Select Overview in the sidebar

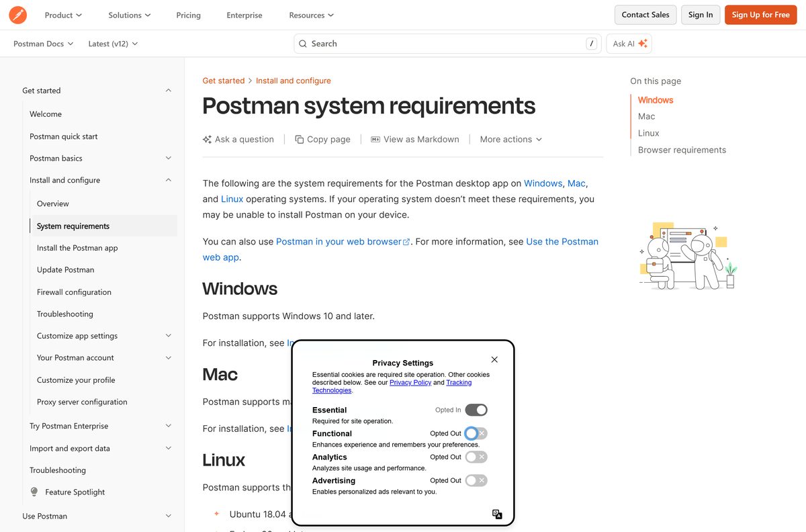pos(53,204)
